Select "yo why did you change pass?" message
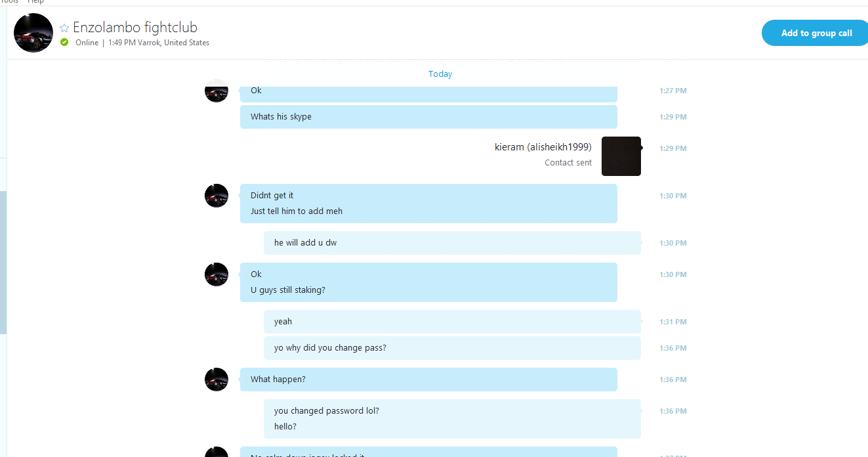Viewport: 868px width, 457px height. point(452,348)
